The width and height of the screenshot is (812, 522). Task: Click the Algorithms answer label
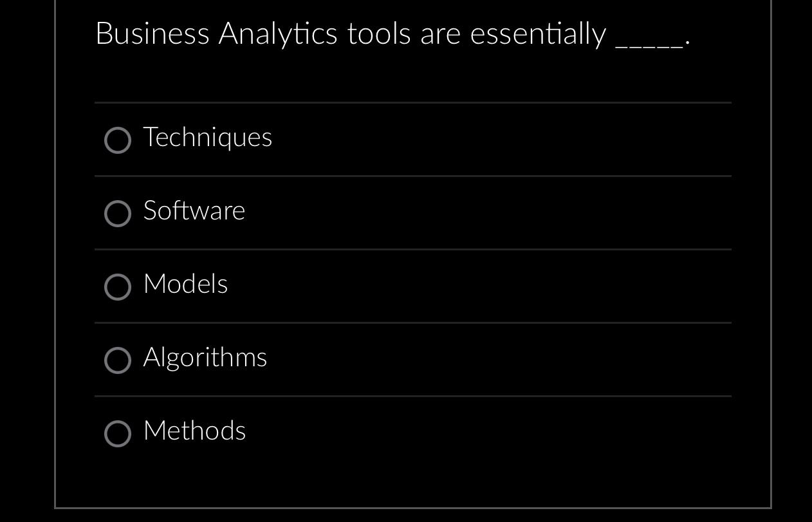click(205, 357)
